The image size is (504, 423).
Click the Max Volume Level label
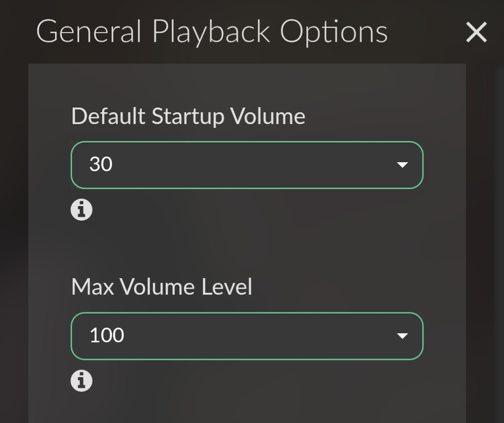(162, 287)
